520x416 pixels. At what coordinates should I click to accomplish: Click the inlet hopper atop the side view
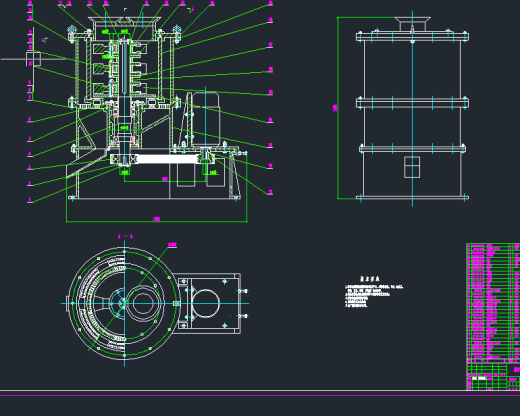pos(413,24)
